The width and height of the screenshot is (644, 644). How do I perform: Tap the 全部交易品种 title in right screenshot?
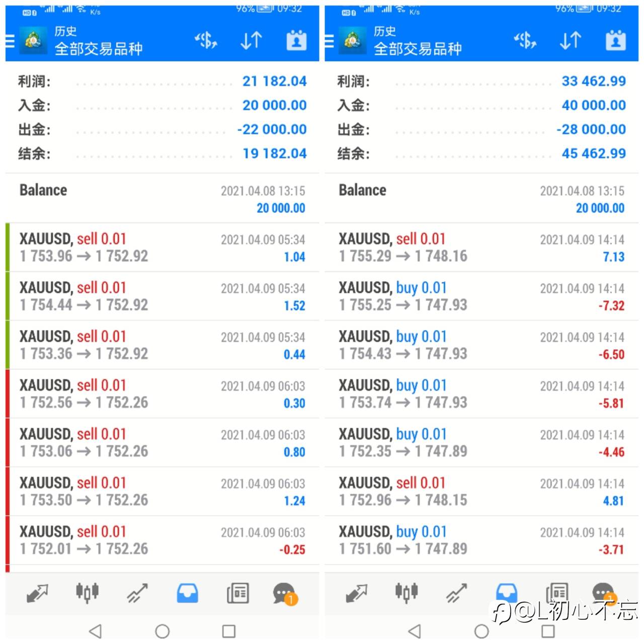pyautogui.click(x=418, y=49)
